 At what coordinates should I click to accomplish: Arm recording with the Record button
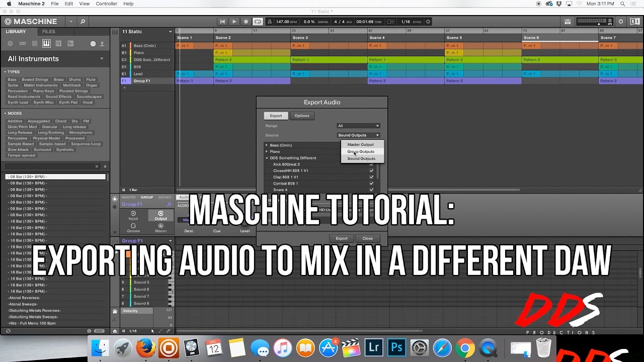tap(246, 22)
